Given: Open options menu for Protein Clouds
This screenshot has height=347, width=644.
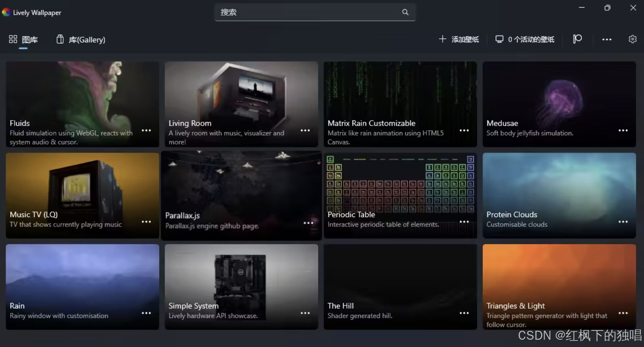Looking at the screenshot, I should pos(623,222).
